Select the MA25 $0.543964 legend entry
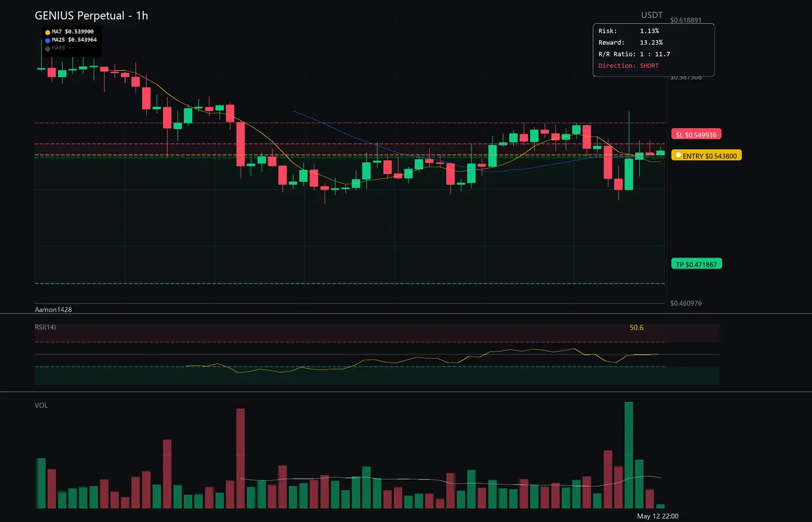 point(71,40)
